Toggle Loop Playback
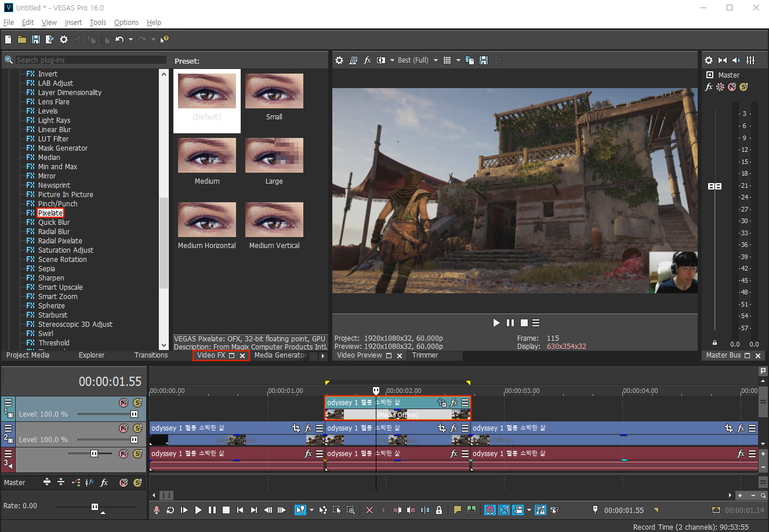The image size is (769, 532). pos(171,510)
